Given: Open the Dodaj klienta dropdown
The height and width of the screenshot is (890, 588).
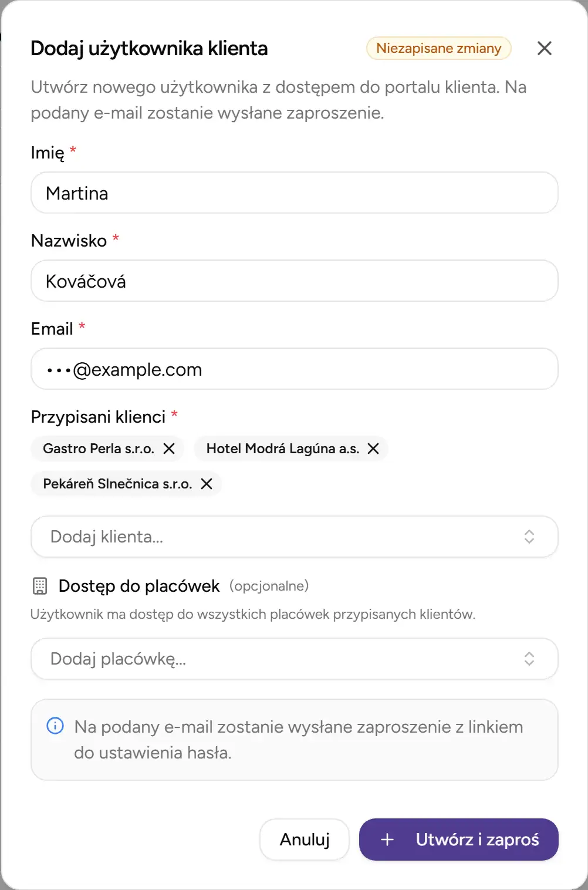Looking at the screenshot, I should (293, 536).
